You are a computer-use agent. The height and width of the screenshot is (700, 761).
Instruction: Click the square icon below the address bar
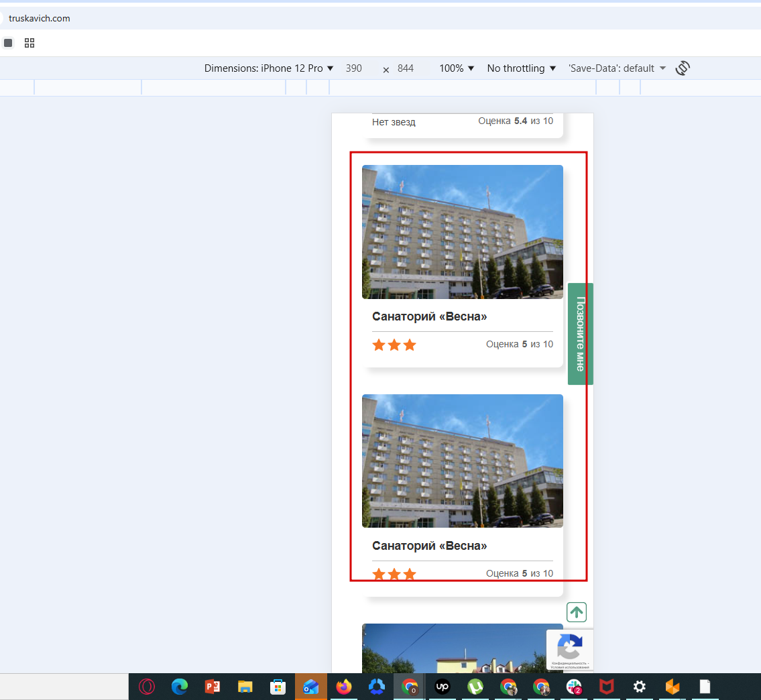tap(8, 43)
